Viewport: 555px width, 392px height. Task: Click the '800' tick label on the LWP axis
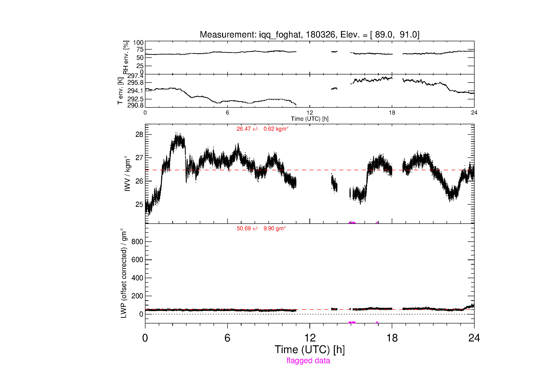click(x=137, y=241)
